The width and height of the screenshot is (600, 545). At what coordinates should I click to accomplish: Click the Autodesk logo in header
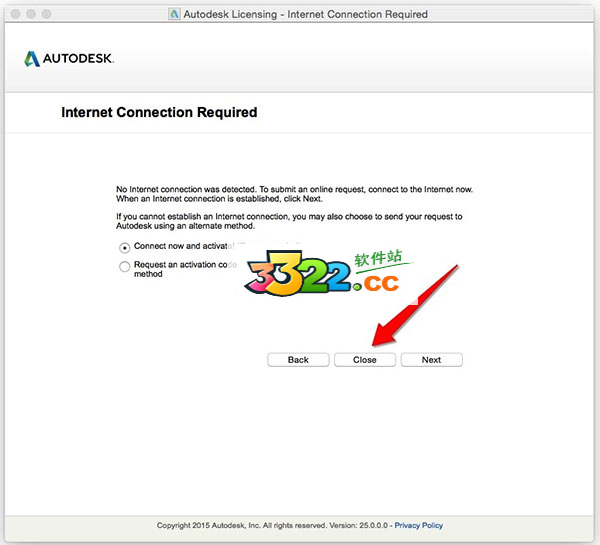click(69, 59)
